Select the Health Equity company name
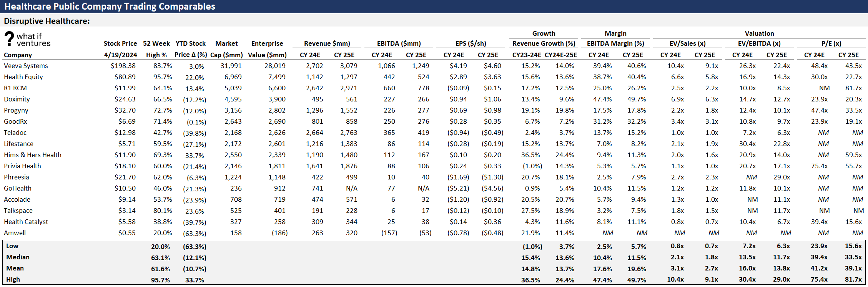Screen dimensions: 868x287 (x=23, y=77)
